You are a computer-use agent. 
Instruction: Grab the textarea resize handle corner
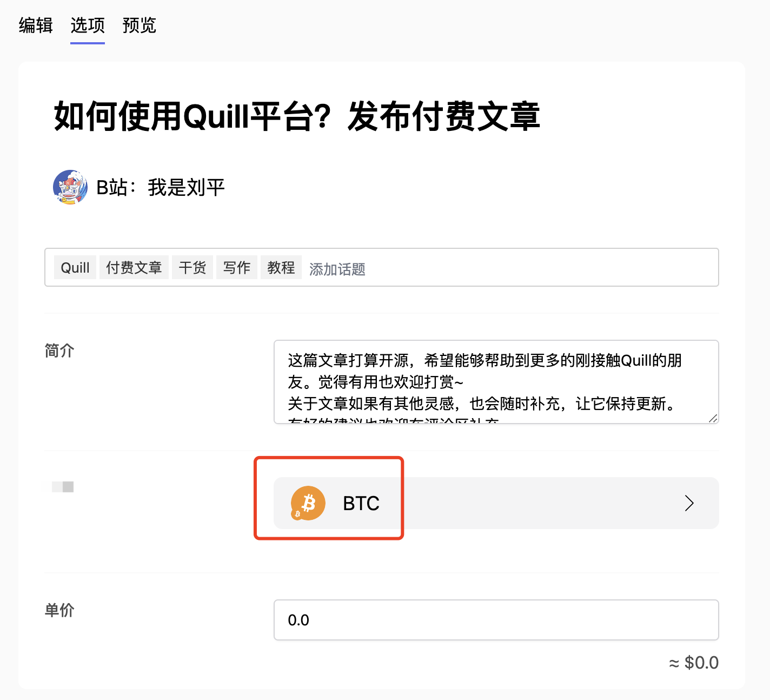713,418
